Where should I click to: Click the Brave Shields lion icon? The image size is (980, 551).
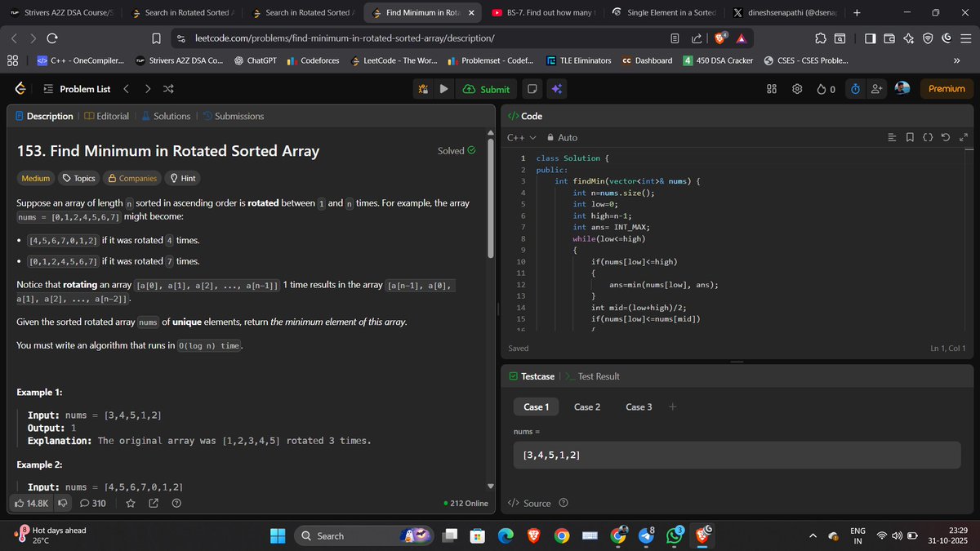coord(722,38)
